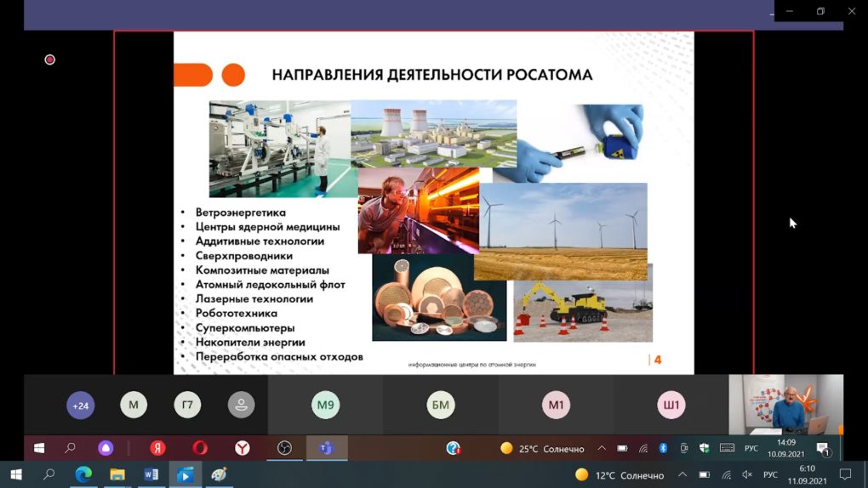
Task: Expand hidden tray icons beside 12°C weather
Action: 682,474
